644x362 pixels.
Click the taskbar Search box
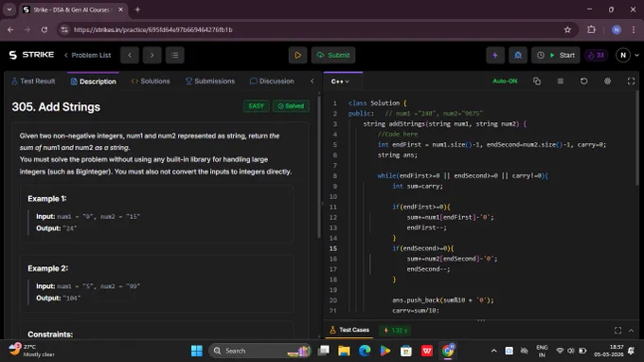click(260, 351)
